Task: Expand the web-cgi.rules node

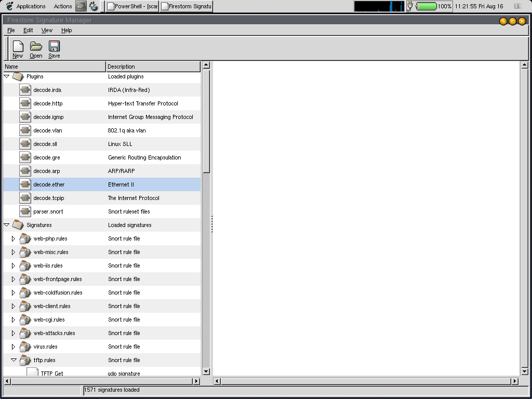Action: pyautogui.click(x=13, y=320)
